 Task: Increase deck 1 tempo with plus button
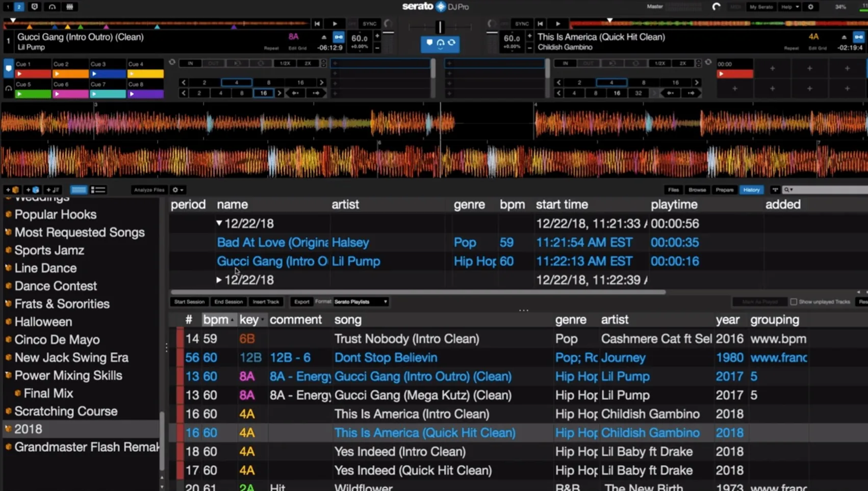tap(377, 36)
